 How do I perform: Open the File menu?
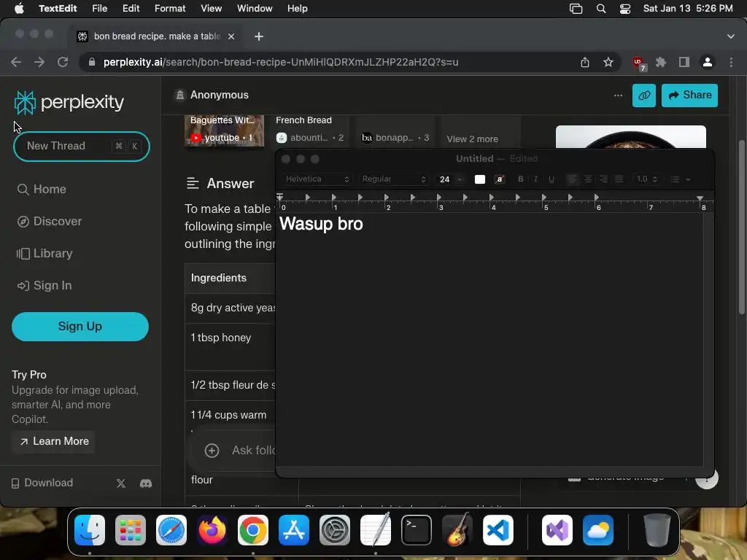[99, 9]
